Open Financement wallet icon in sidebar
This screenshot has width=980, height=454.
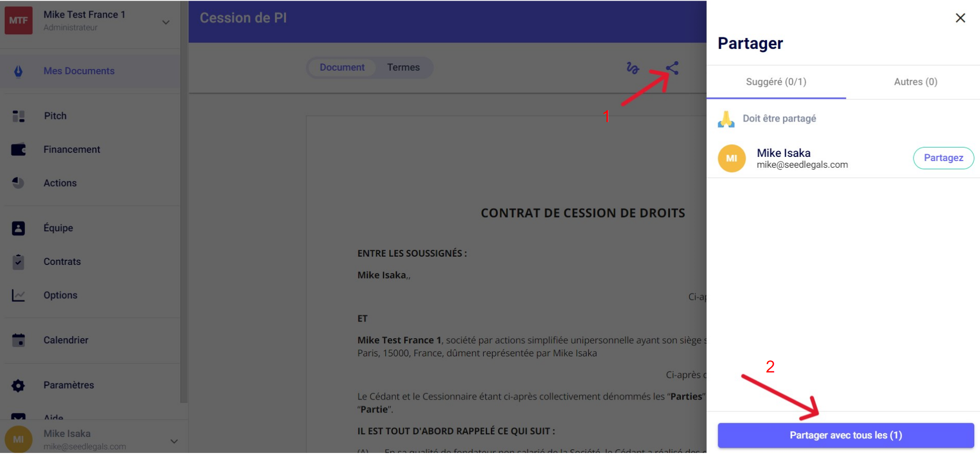[19, 150]
